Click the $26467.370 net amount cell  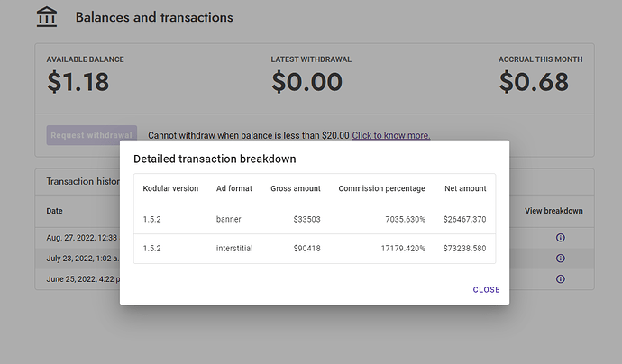pos(464,219)
